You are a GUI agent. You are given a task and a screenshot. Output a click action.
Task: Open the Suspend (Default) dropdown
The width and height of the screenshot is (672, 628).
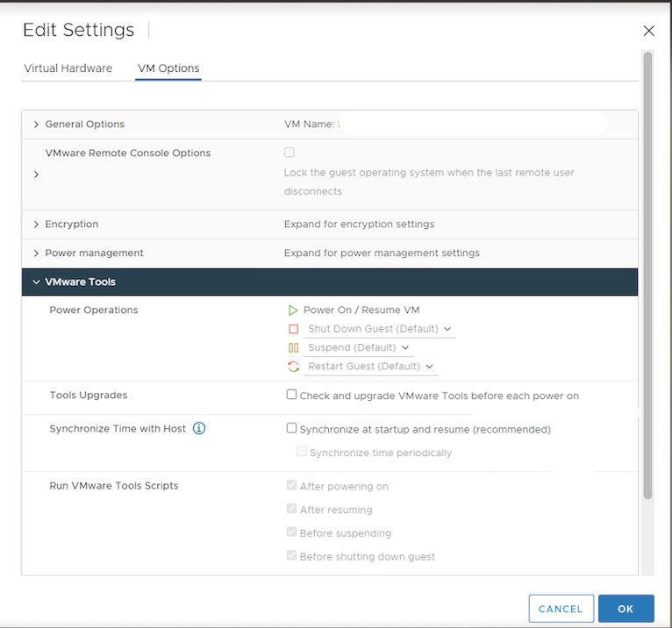pyautogui.click(x=358, y=348)
